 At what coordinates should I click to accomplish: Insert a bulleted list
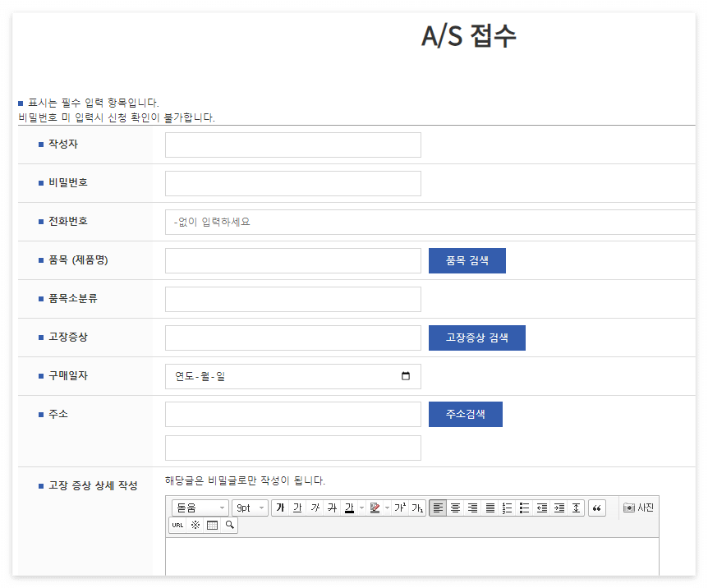pos(524,508)
